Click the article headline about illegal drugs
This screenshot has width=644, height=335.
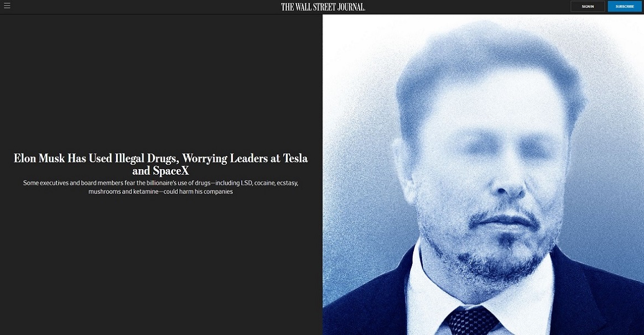(x=160, y=164)
